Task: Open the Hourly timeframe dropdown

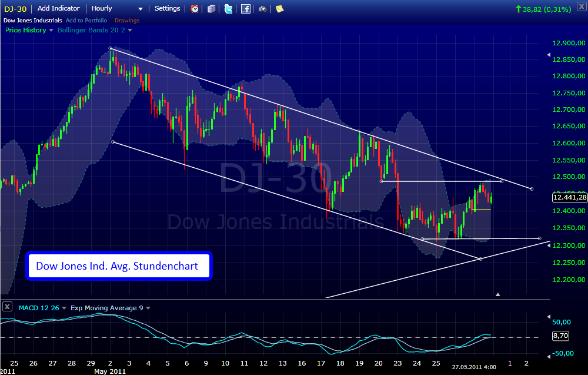Action: pyautogui.click(x=118, y=8)
